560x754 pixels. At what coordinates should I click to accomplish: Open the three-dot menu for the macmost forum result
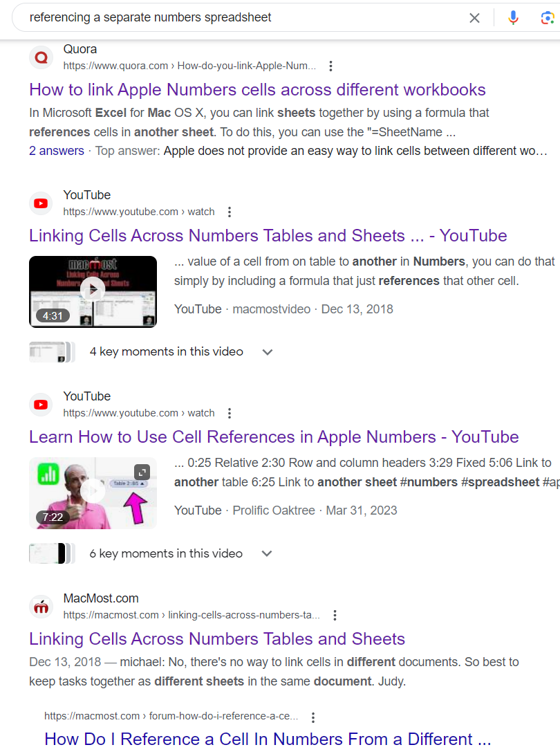point(313,717)
